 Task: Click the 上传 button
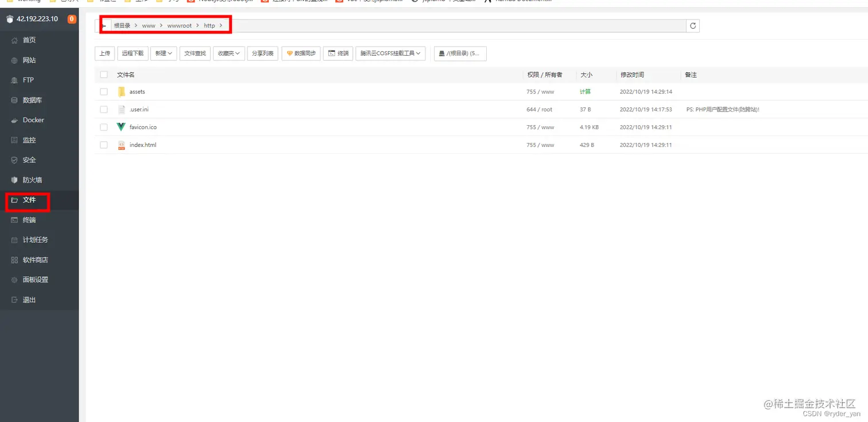coord(104,53)
